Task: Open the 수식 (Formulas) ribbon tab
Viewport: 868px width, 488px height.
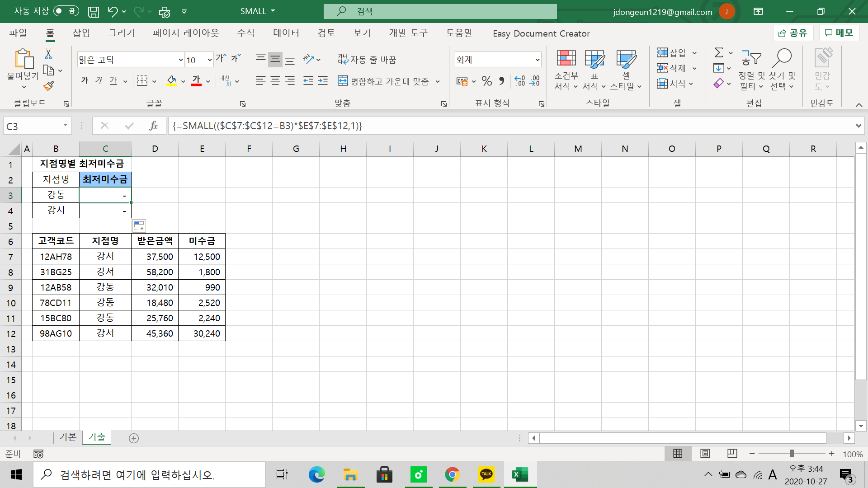Action: click(245, 33)
